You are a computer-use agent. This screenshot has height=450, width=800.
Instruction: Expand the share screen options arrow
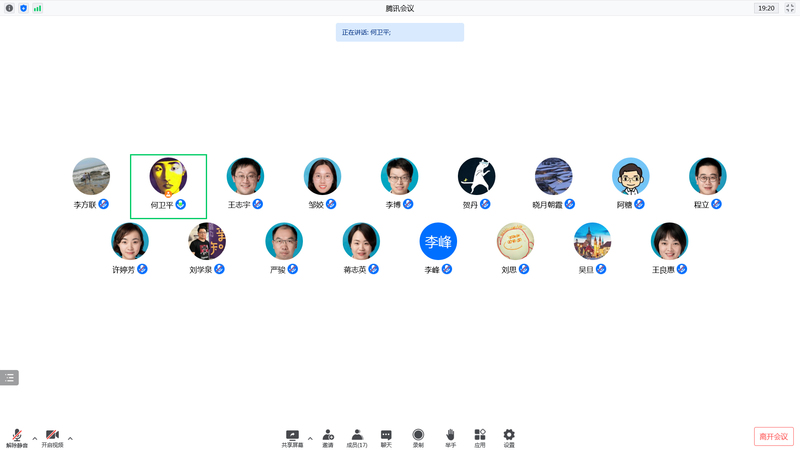pos(310,438)
